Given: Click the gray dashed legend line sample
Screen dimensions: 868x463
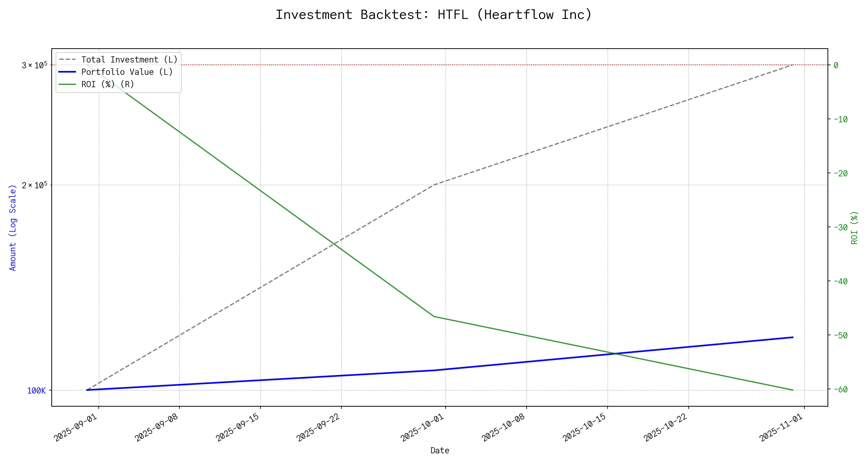Looking at the screenshot, I should point(67,59).
